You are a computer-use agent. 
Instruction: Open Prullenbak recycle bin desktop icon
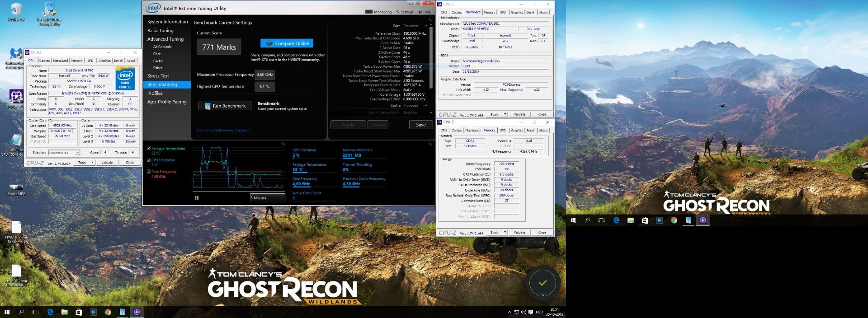[x=16, y=12]
